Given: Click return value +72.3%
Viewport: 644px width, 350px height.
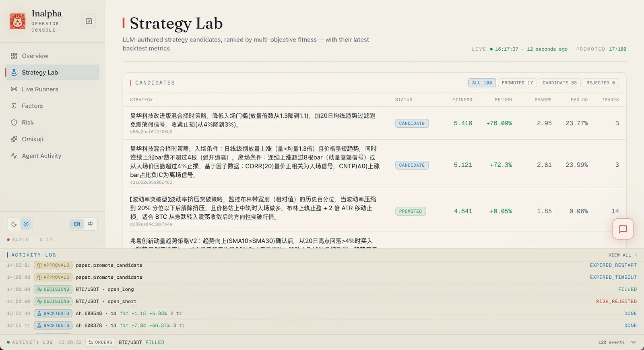Looking at the screenshot, I should click(501, 165).
